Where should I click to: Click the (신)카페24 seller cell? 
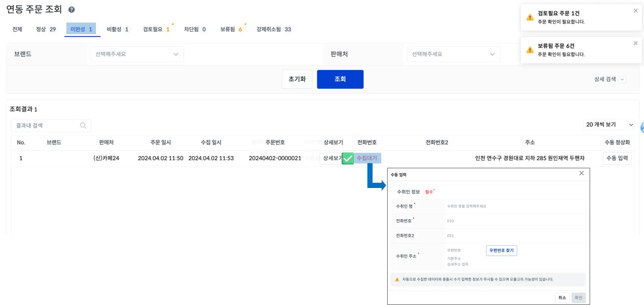pyautogui.click(x=106, y=158)
